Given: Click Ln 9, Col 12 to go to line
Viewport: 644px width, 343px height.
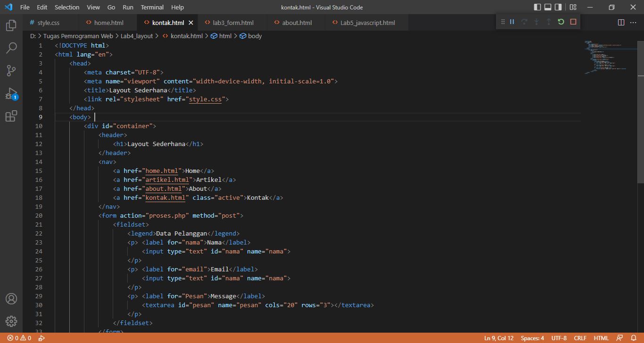Looking at the screenshot, I should (x=499, y=338).
